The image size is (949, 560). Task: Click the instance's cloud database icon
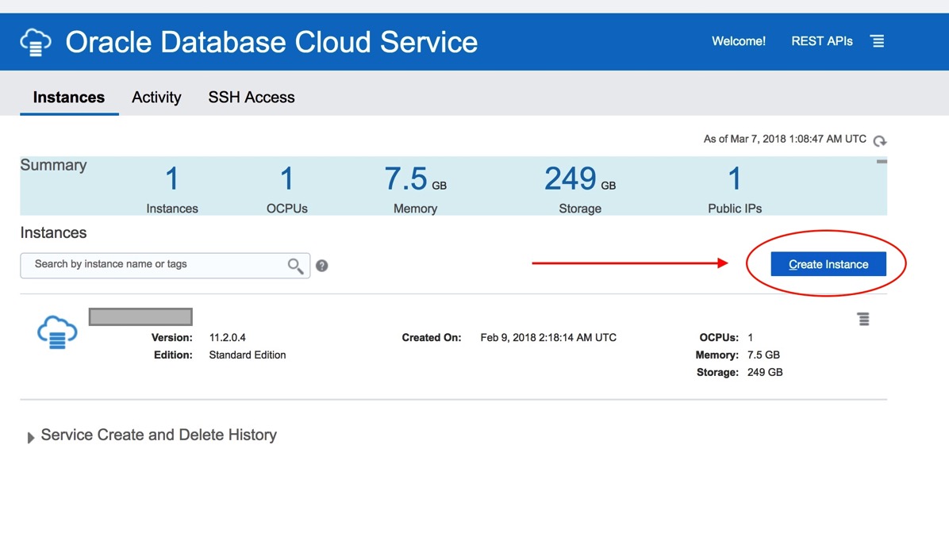[x=57, y=332]
